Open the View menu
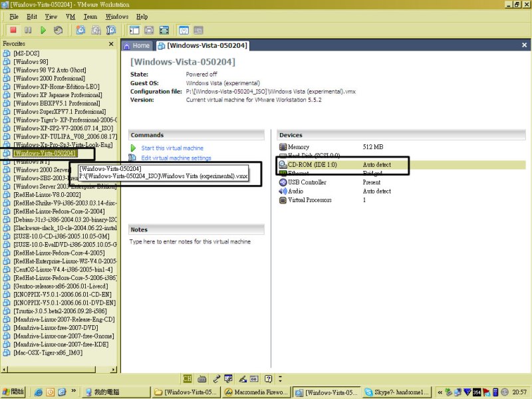The height and width of the screenshot is (399, 532). click(x=51, y=16)
